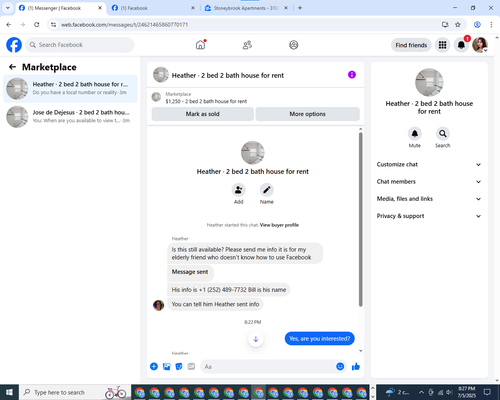Bookmark this page with star icon

point(458,24)
